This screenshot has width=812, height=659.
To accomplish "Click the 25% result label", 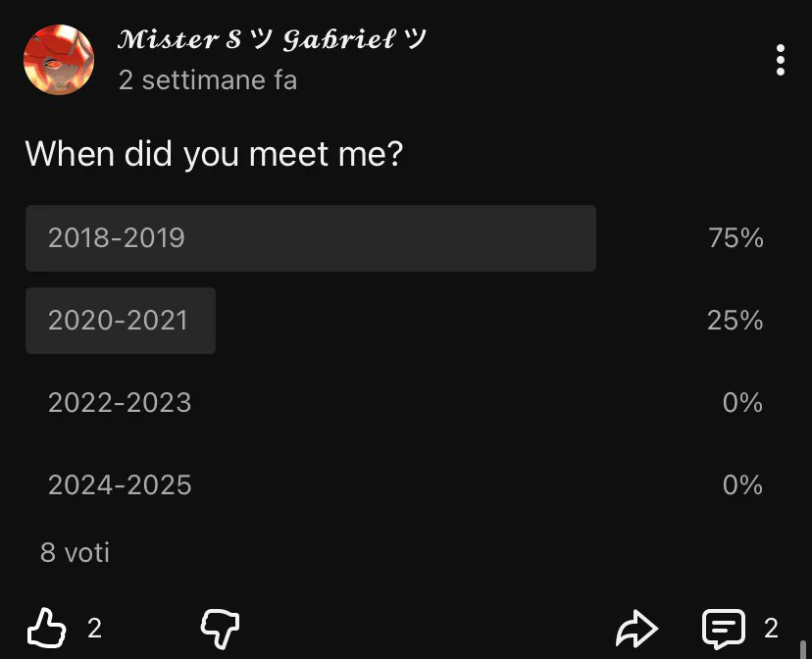I will click(736, 321).
